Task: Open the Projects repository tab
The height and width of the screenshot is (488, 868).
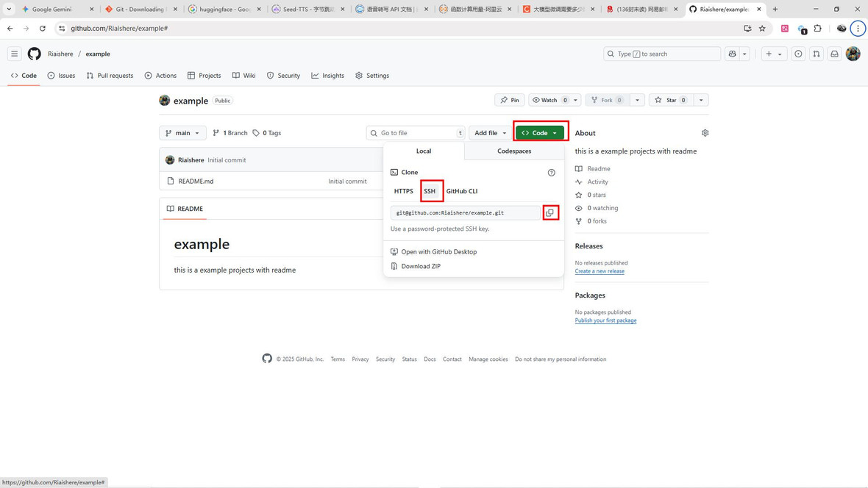Action: [x=204, y=76]
